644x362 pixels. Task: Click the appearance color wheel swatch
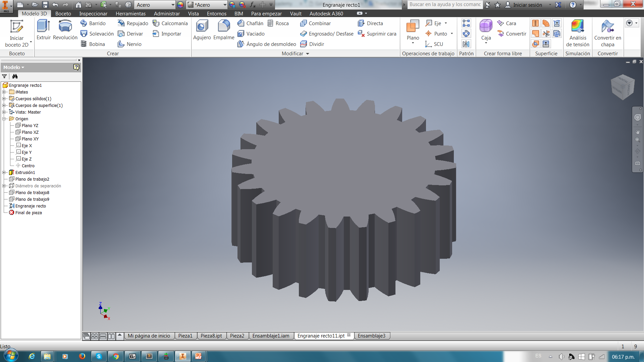tap(180, 5)
